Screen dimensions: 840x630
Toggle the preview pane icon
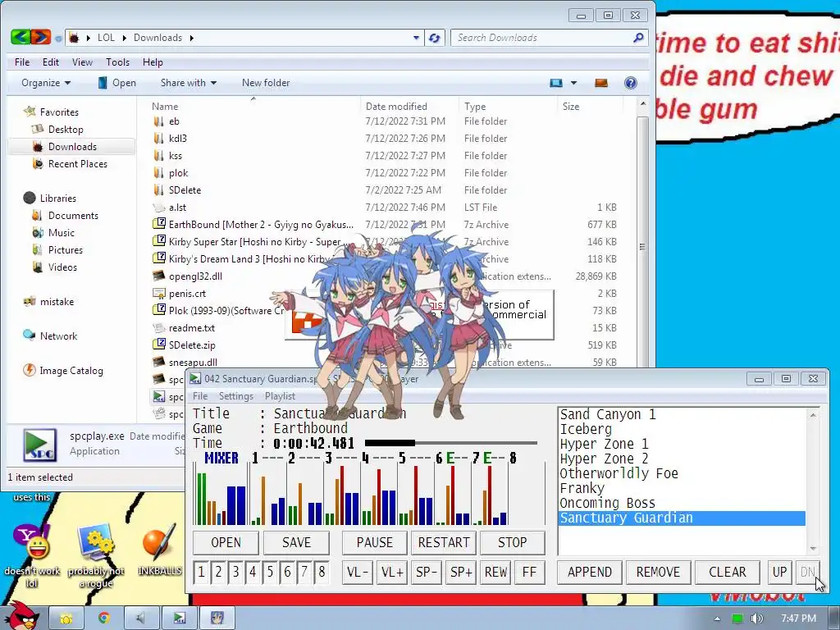(x=601, y=83)
